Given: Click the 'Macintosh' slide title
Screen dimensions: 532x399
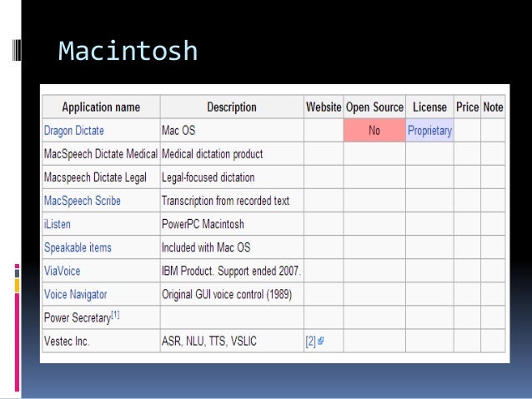Looking at the screenshot, I should pyautogui.click(x=128, y=51).
